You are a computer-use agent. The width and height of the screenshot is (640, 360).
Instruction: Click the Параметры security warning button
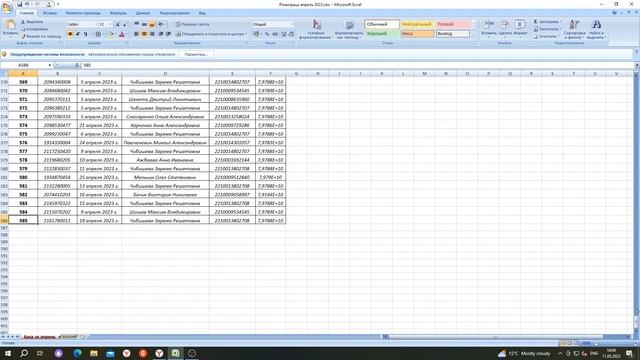pyautogui.click(x=196, y=54)
